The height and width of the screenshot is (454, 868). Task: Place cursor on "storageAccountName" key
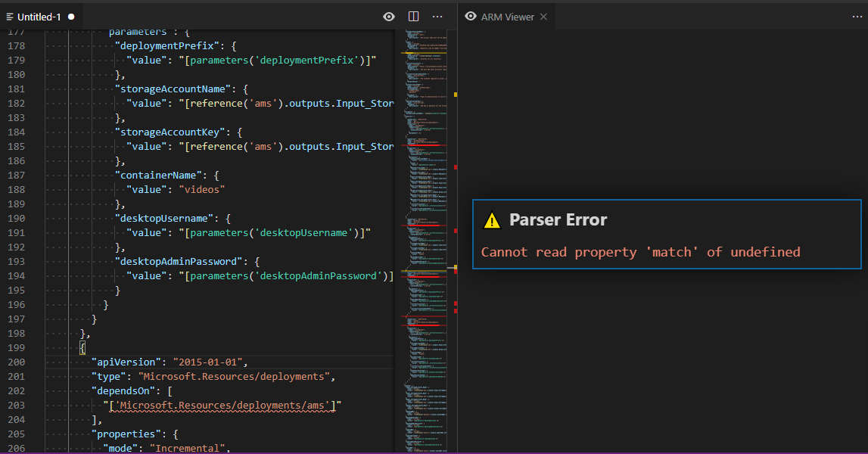tap(173, 89)
